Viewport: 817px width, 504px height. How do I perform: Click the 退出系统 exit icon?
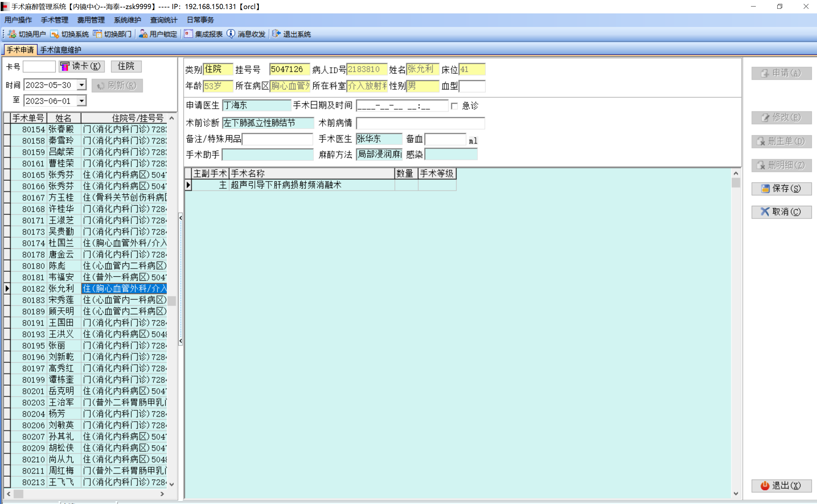pos(276,34)
